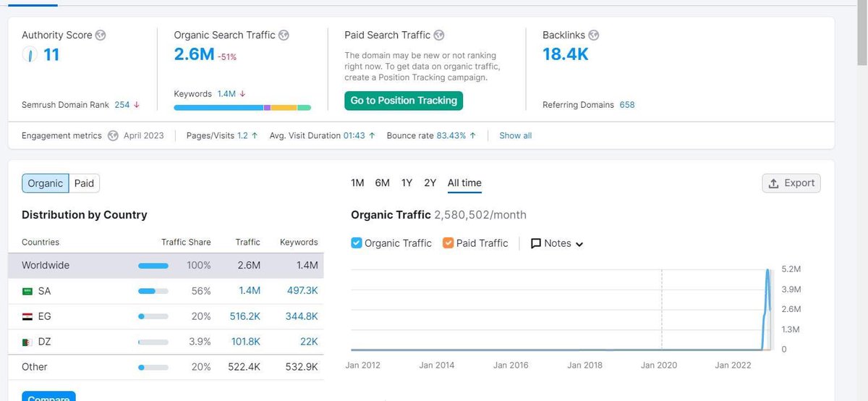
Task: Click the down arrow next to Keywords 1.4M
Action: point(242,94)
